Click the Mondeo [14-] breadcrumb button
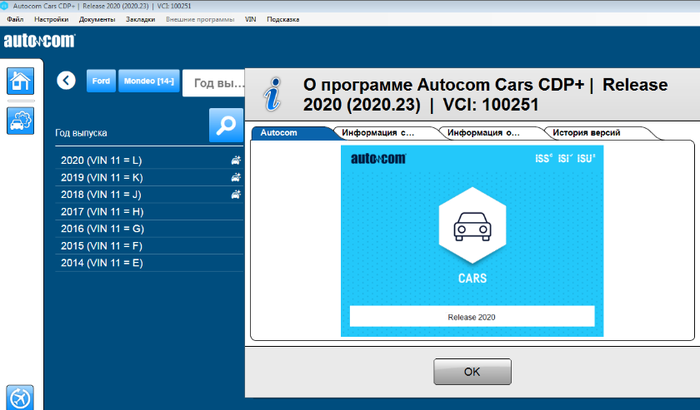Viewport: 700px width, 410px height. click(148, 81)
